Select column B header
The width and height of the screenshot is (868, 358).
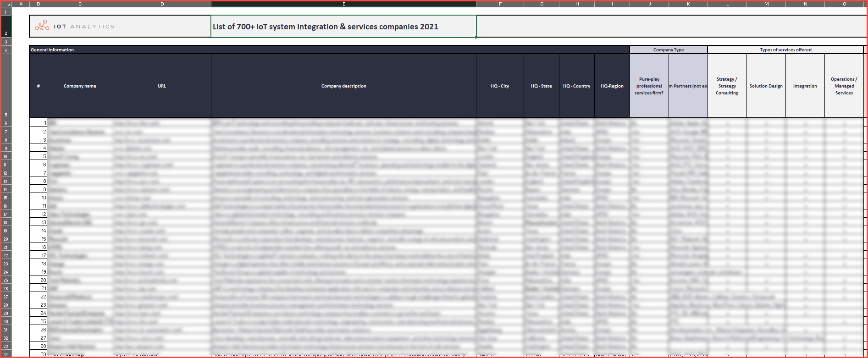tap(38, 4)
